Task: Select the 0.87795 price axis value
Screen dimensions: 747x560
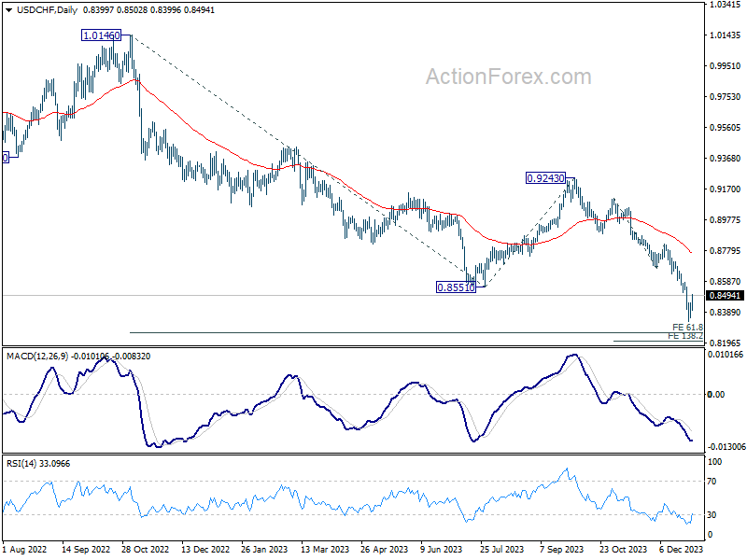Action: (725, 250)
